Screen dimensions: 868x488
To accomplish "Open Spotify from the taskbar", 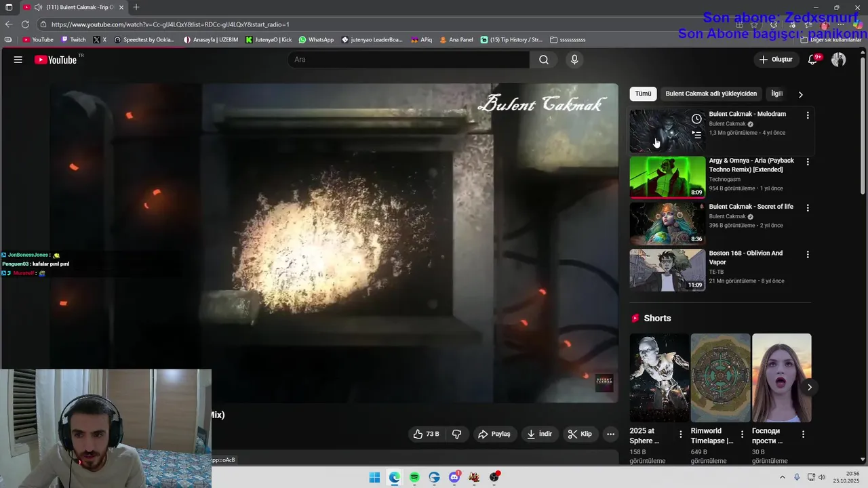I will (x=414, y=477).
